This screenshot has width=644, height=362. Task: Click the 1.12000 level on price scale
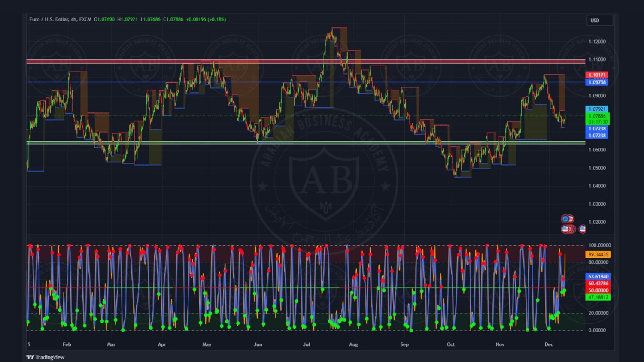(597, 42)
